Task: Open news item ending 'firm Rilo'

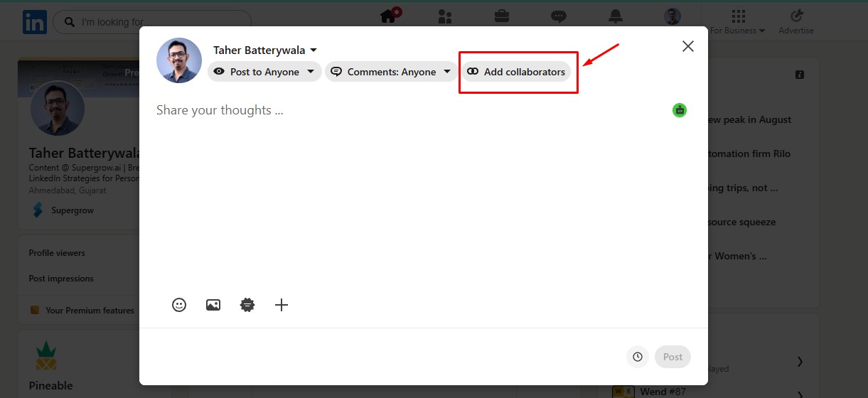Action: [x=749, y=154]
